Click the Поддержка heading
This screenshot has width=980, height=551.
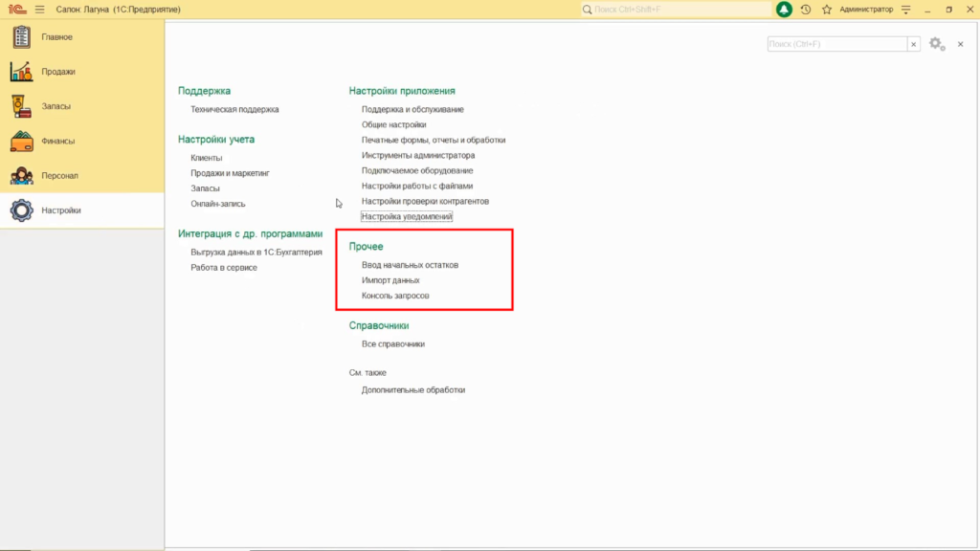[205, 91]
